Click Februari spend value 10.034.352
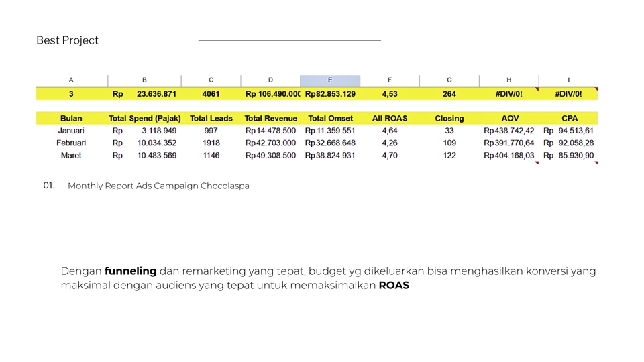The height and width of the screenshot is (362, 644). coord(157,143)
